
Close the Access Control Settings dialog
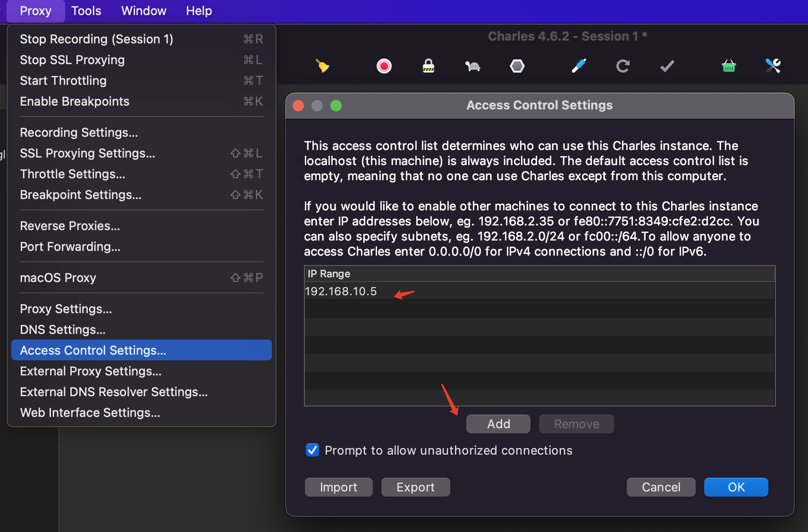(x=298, y=106)
